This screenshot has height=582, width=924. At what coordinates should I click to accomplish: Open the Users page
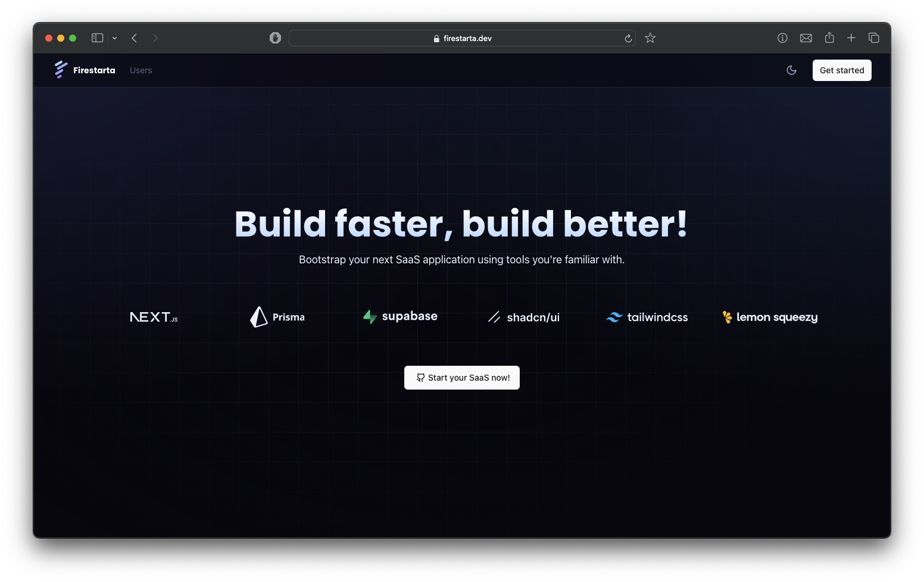pos(141,70)
